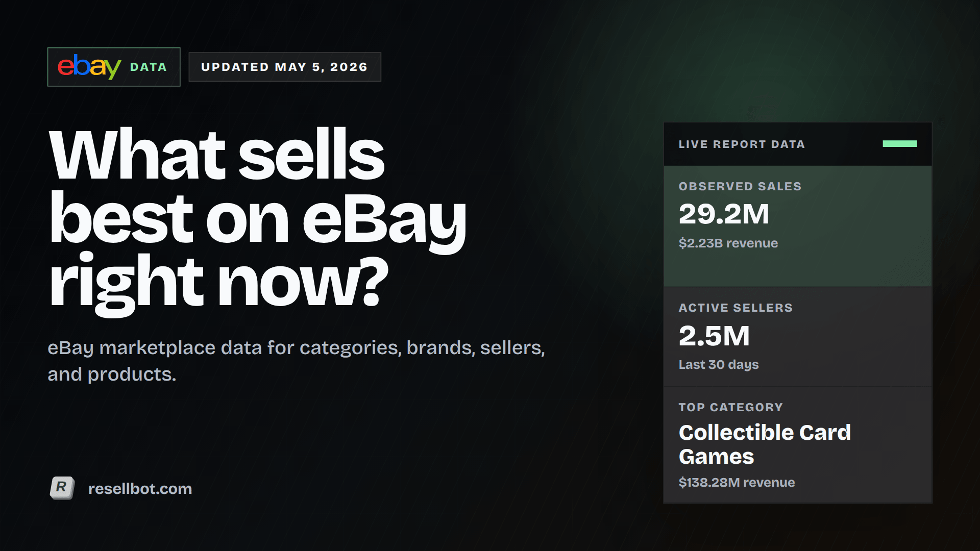
Task: Click the green live indicator bar
Action: click(x=900, y=144)
